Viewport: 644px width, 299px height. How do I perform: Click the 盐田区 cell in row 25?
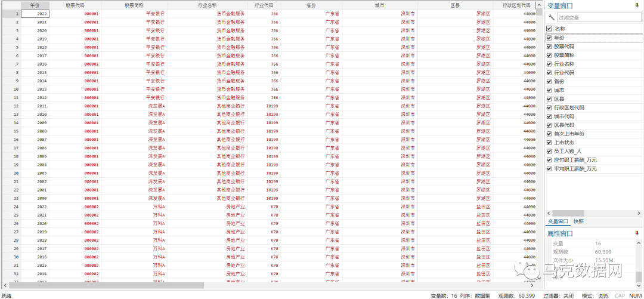tap(454, 215)
